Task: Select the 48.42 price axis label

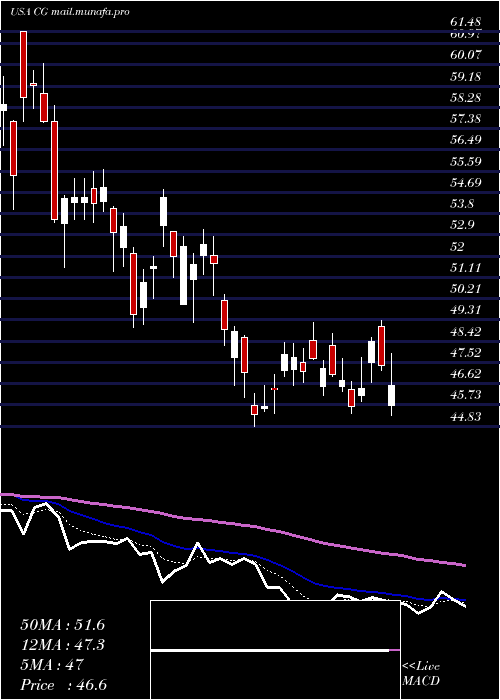Action: [x=466, y=332]
